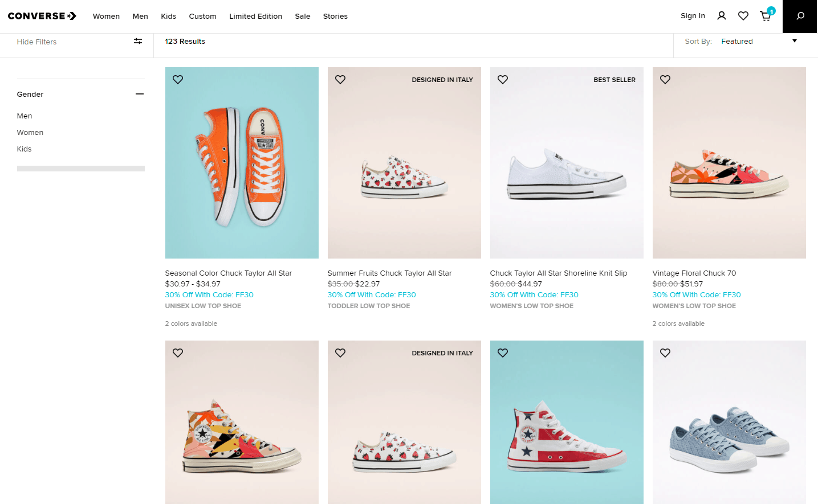Open Chuck Taylor All Star Shoreline Knit Slip title

click(x=559, y=273)
